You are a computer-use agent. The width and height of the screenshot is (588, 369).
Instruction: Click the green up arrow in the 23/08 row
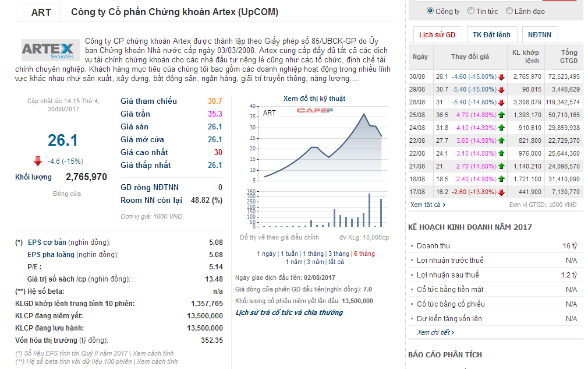click(501, 140)
